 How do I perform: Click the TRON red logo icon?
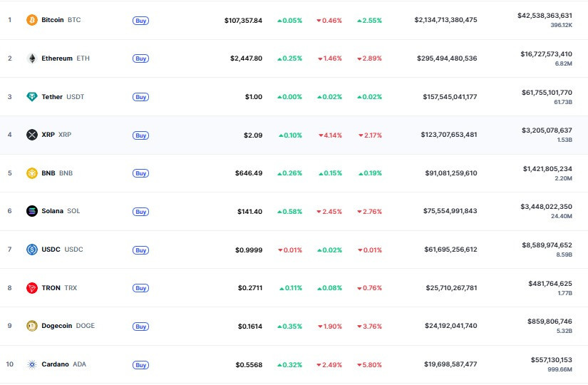coord(32,288)
